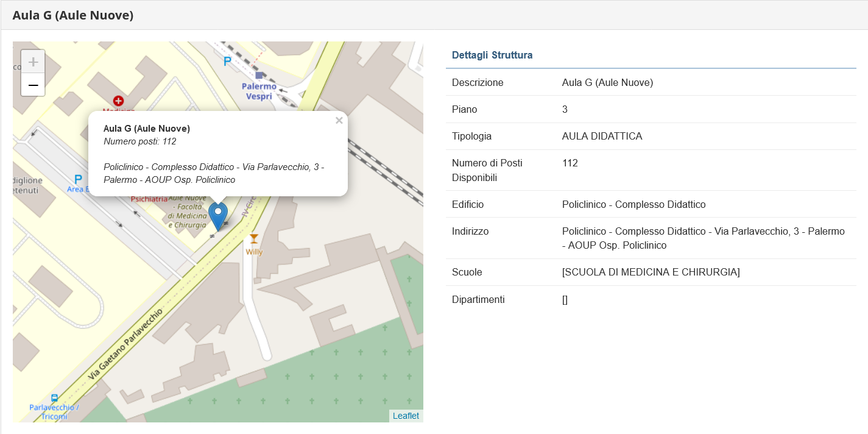Click the bold Aula G title in popup
This screenshot has width=868, height=434.
point(147,129)
